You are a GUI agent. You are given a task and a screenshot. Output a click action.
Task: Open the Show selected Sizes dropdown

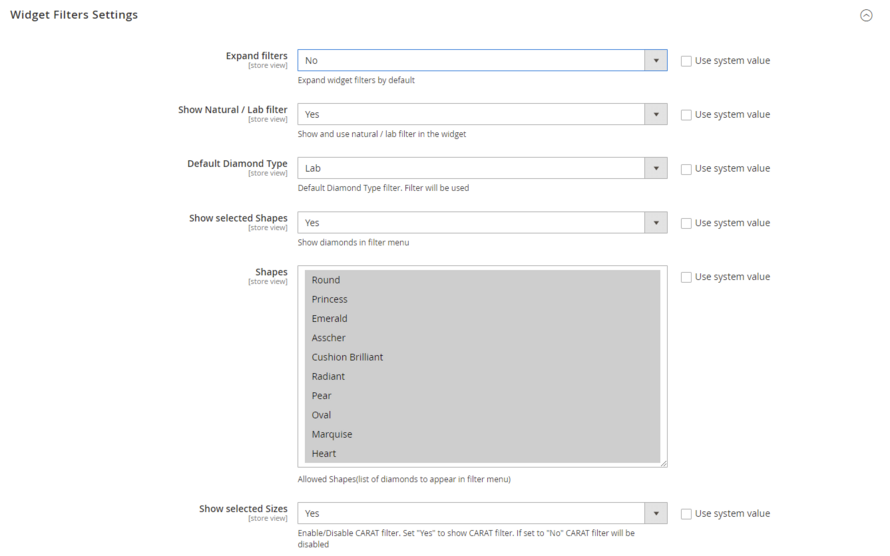[x=482, y=514]
